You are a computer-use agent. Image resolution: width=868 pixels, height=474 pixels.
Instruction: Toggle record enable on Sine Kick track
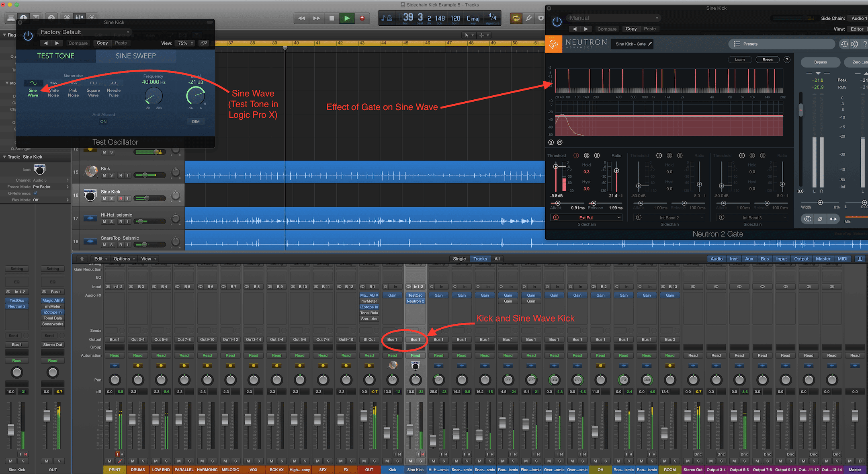click(x=121, y=199)
